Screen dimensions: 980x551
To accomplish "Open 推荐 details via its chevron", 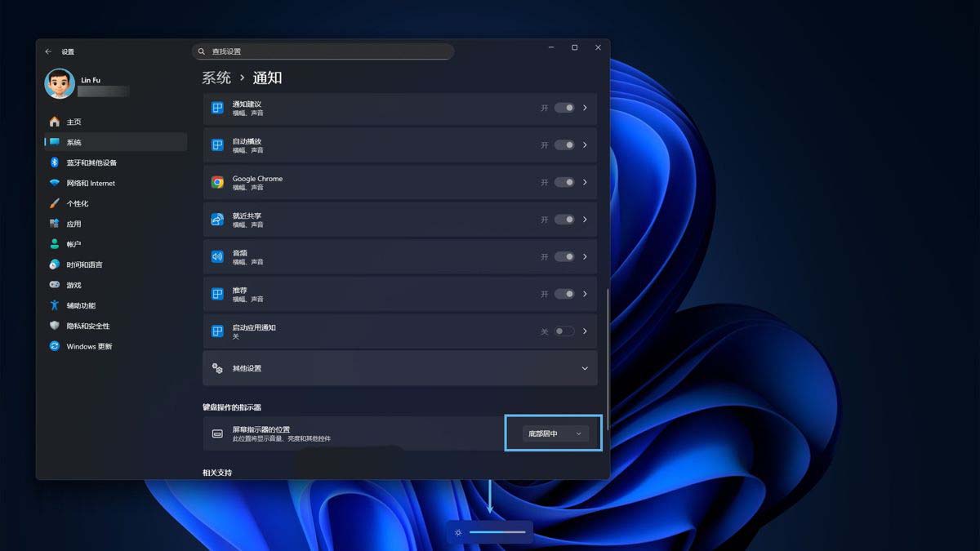I will [585, 294].
